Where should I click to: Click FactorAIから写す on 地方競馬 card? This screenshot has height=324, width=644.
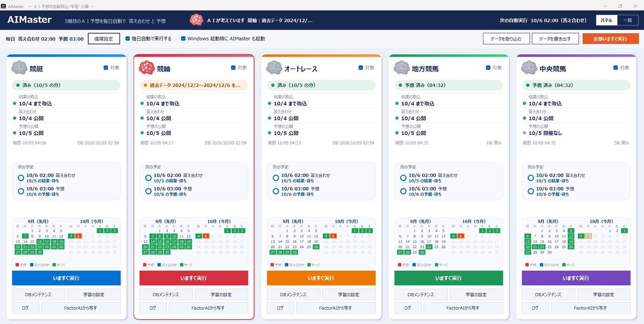tap(463, 308)
